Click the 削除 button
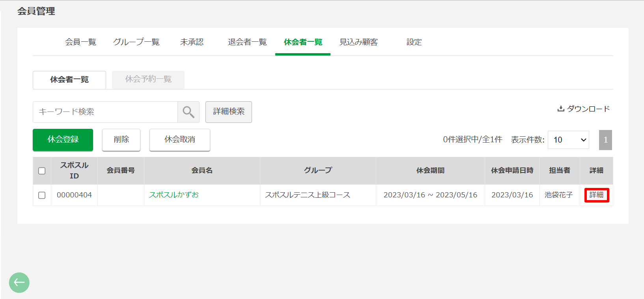Image resolution: width=644 pixels, height=299 pixels. 121,140
